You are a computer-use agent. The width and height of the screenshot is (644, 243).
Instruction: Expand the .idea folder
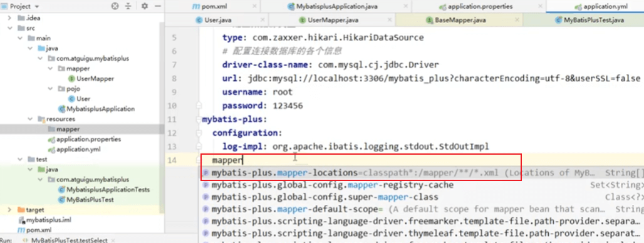10,18
